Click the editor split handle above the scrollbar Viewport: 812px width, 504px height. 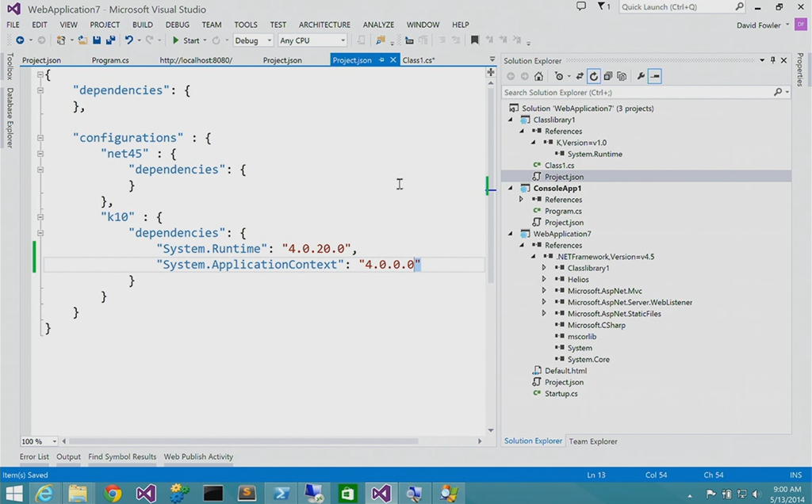(490, 72)
